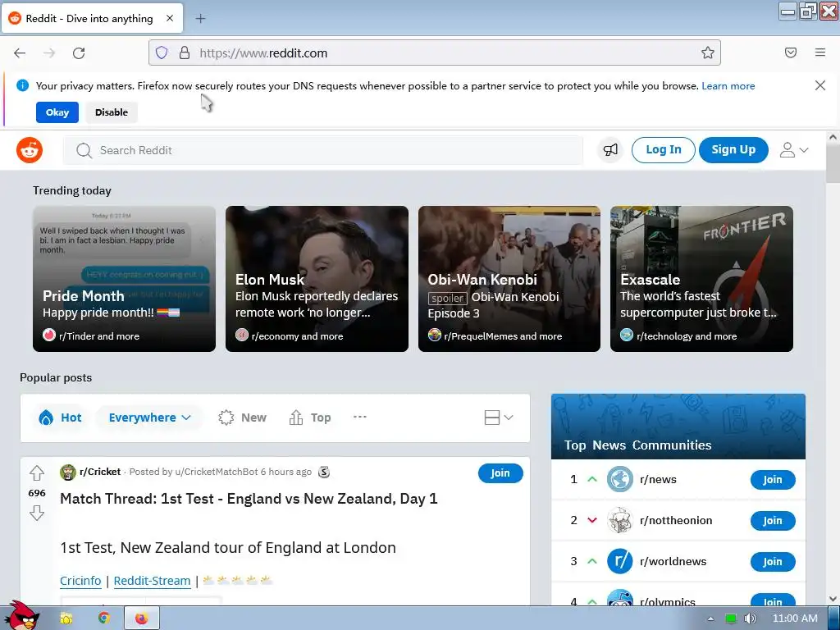This screenshot has height=630, width=840.
Task: Open the Pride Month trending card
Action: click(x=125, y=279)
